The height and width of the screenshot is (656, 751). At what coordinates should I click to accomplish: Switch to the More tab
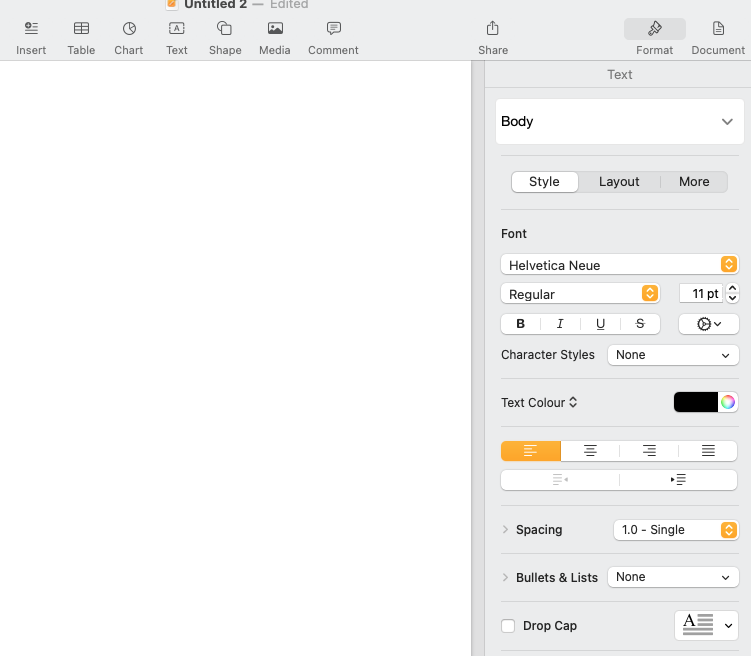click(x=694, y=182)
